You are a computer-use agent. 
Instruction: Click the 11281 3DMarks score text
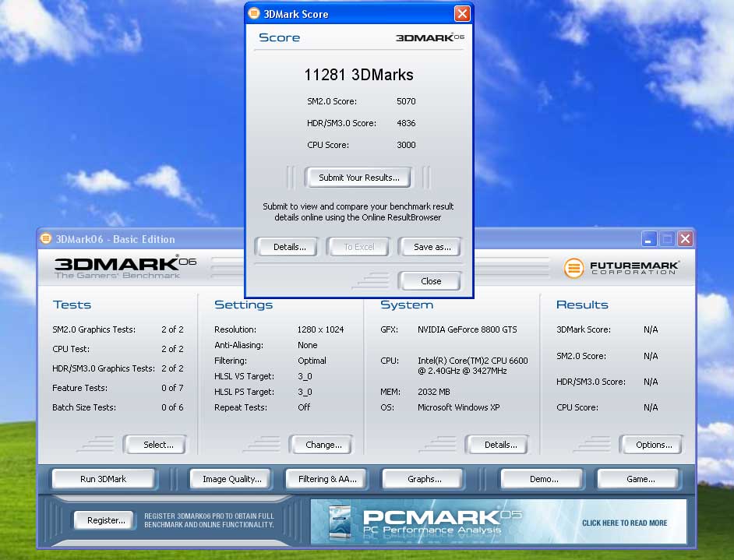(x=358, y=75)
